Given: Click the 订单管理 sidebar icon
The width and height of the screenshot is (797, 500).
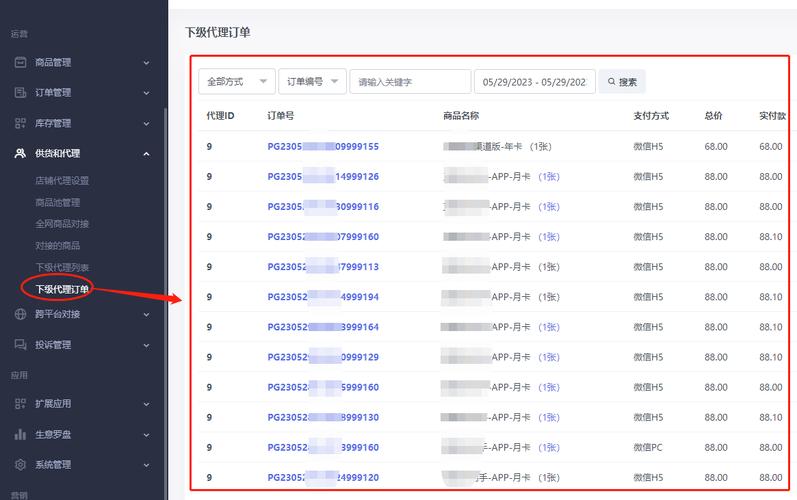Looking at the screenshot, I should pos(20,92).
